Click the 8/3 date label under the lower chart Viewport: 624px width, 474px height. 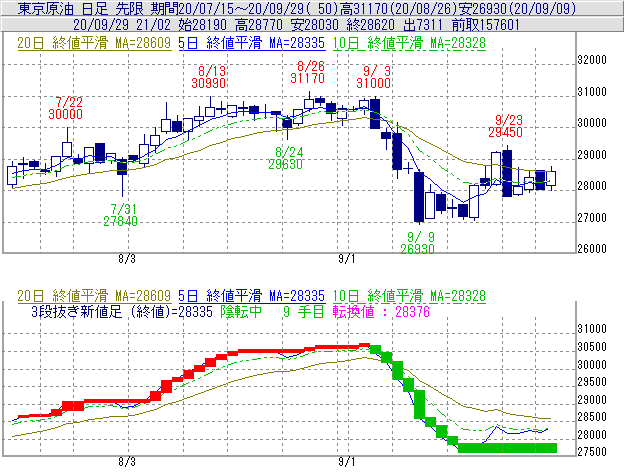(127, 462)
